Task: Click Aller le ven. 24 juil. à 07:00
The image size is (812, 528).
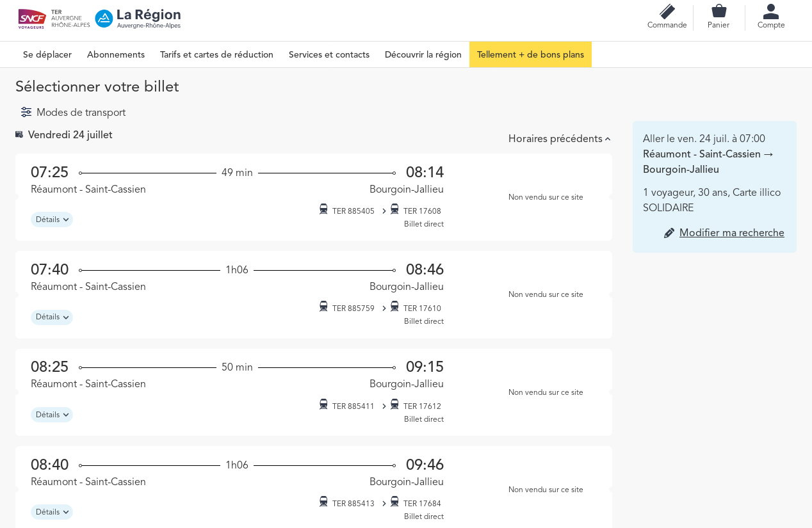Action: tap(704, 139)
